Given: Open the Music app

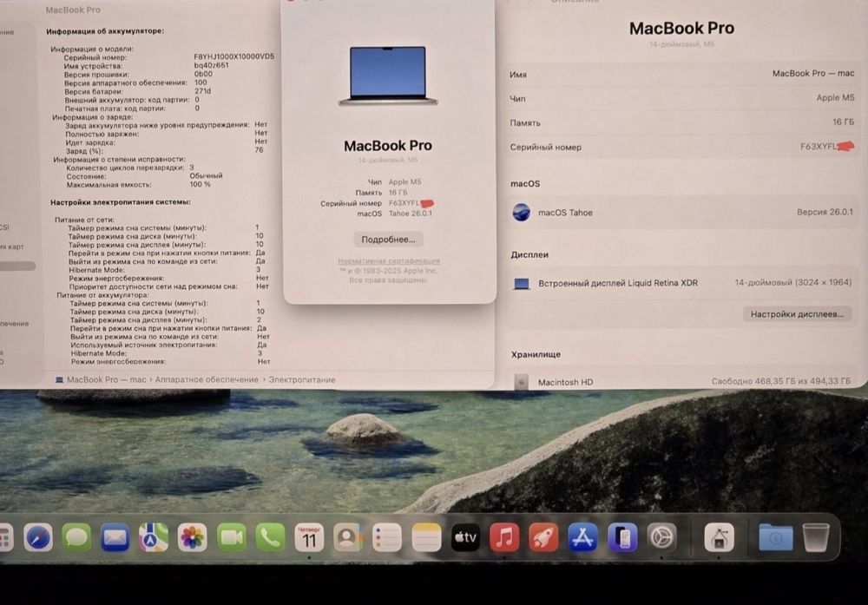Looking at the screenshot, I should point(504,537).
